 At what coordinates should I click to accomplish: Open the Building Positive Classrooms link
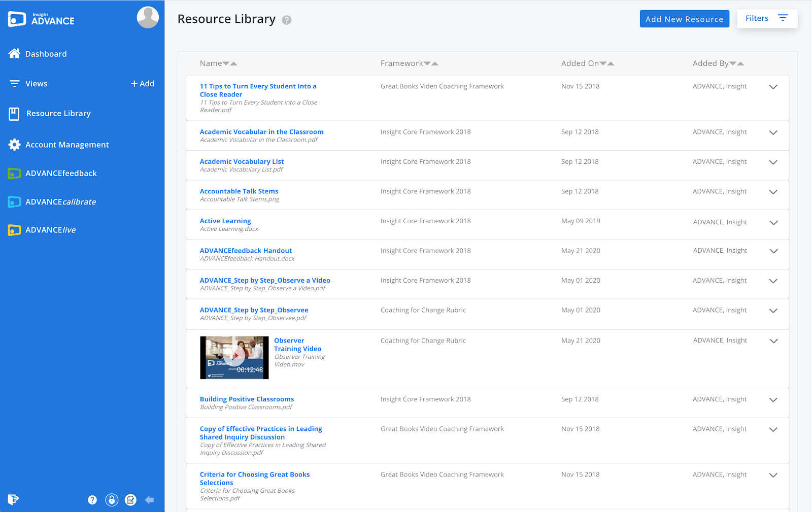(x=247, y=399)
